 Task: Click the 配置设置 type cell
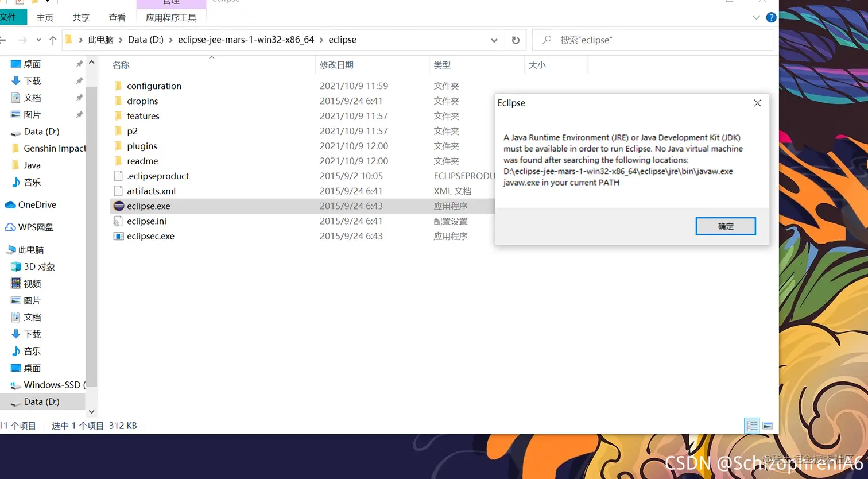pyautogui.click(x=451, y=221)
